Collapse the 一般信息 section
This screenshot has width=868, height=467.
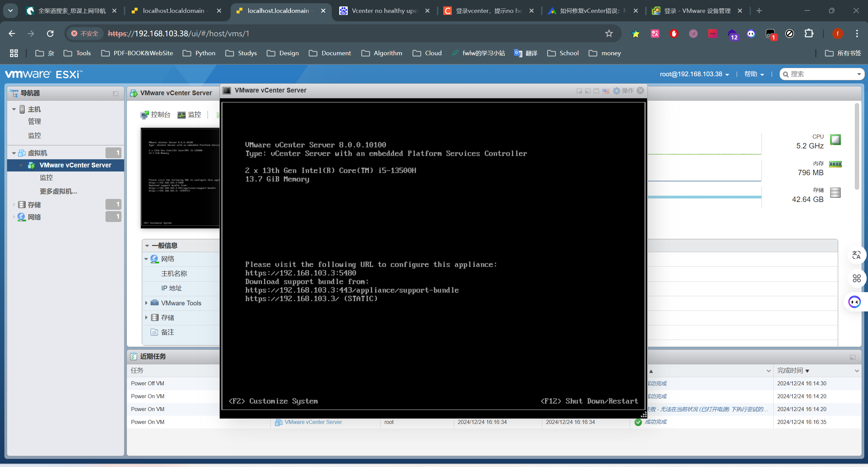pyautogui.click(x=147, y=246)
